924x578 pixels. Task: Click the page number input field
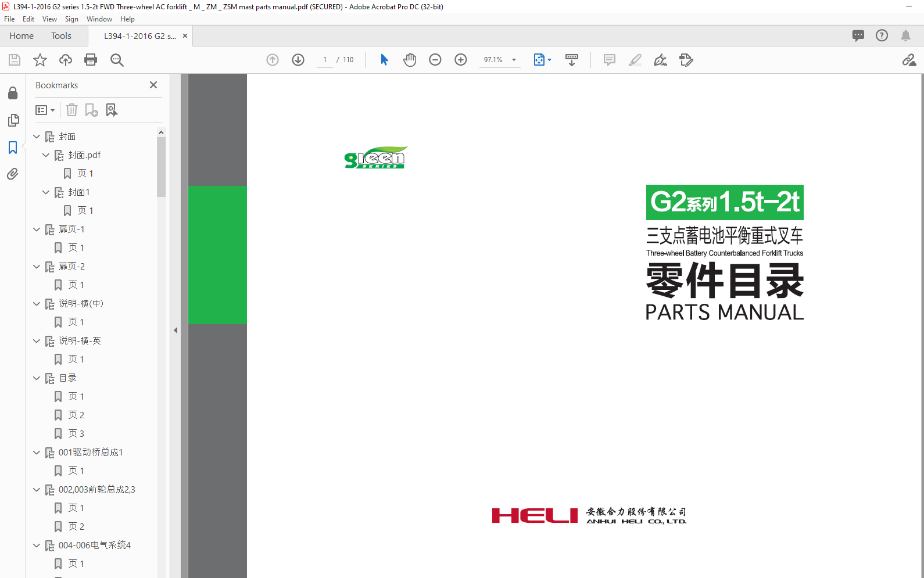click(325, 60)
